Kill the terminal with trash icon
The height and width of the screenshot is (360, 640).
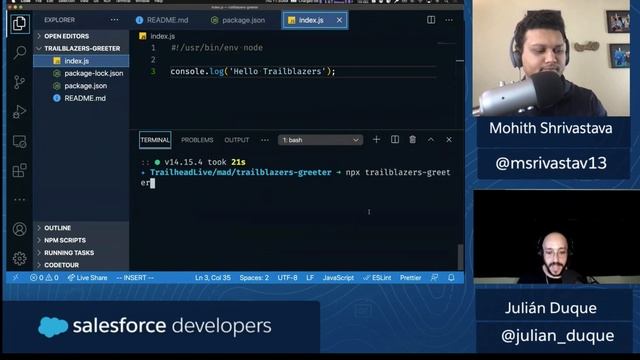[413, 140]
